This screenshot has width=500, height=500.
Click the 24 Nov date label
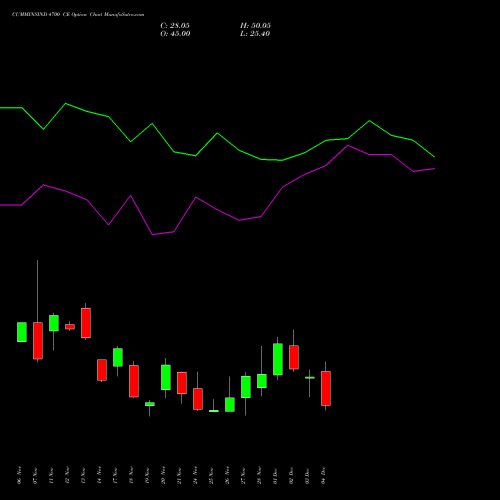195,475
